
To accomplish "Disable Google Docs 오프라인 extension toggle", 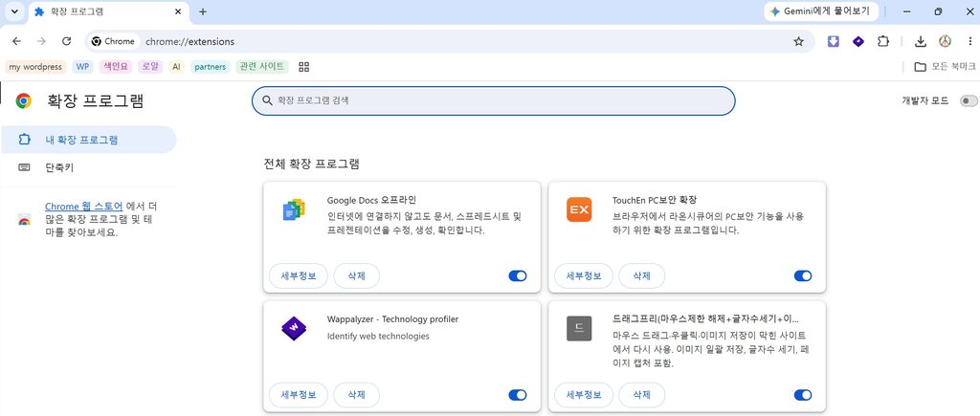I will click(518, 276).
